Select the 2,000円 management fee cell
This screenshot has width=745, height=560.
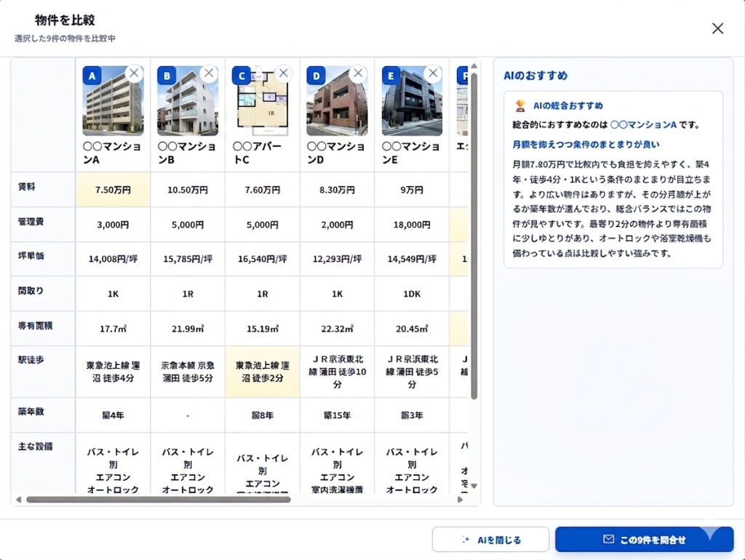[337, 224]
